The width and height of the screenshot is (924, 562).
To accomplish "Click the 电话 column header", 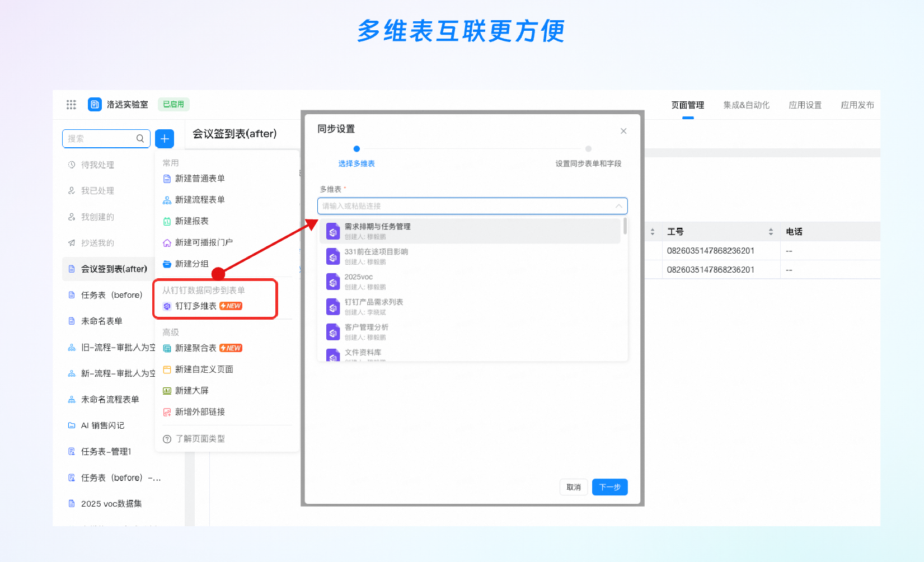I will 794,232.
